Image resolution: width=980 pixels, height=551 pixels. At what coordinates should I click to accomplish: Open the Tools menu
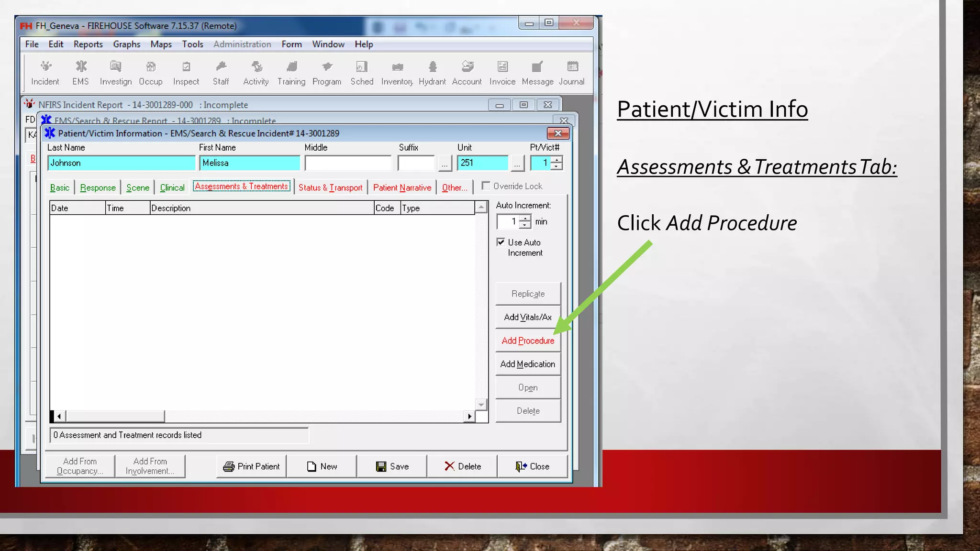coord(193,44)
